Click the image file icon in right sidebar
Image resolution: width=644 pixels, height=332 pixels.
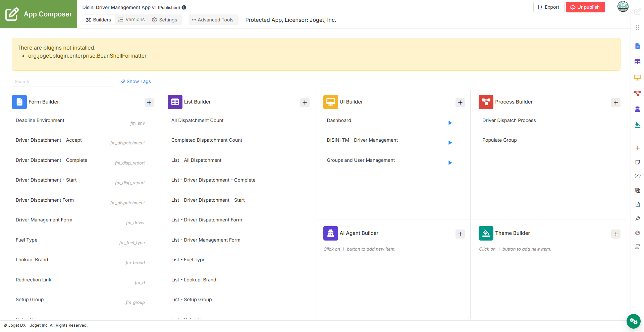tap(638, 204)
